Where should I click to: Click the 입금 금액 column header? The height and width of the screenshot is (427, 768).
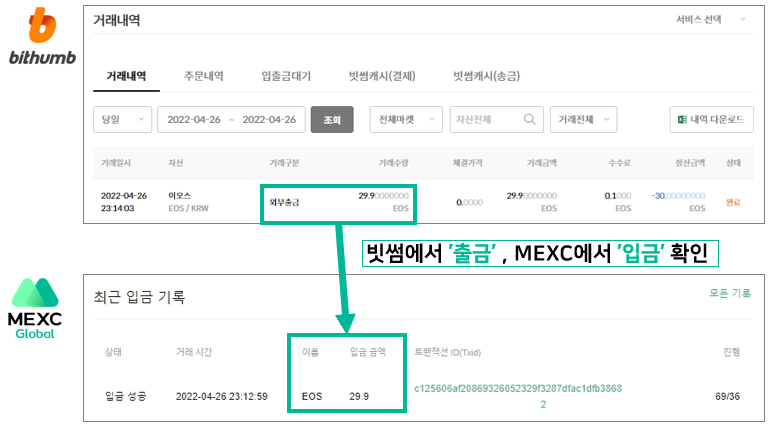pyautogui.click(x=368, y=352)
